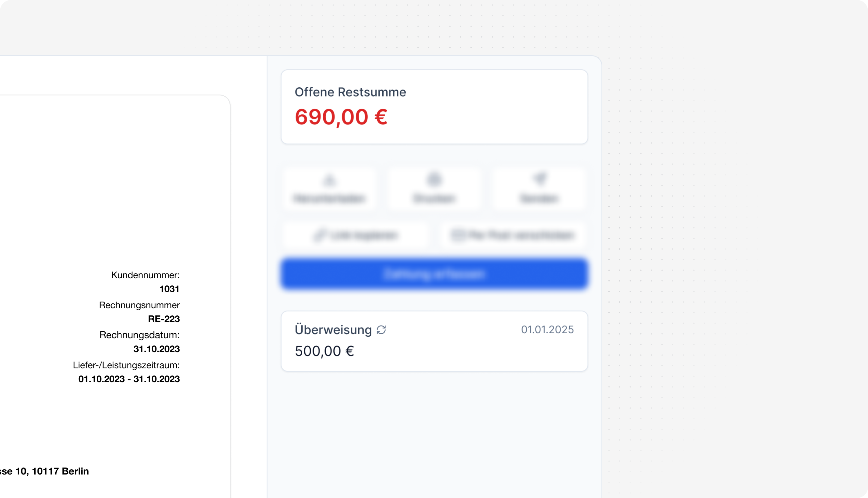Select the Herunterladen button label

[x=329, y=198]
